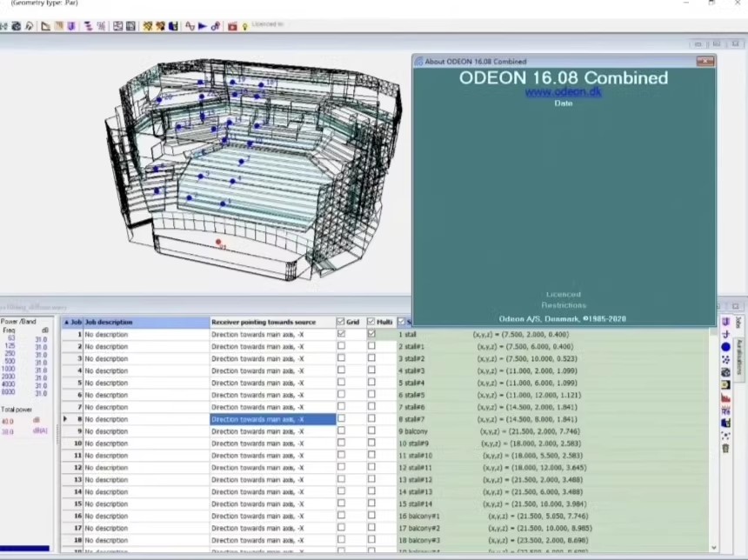Open the tan striped material icon in the toolbar
This screenshot has height=560, width=748.
point(58,26)
